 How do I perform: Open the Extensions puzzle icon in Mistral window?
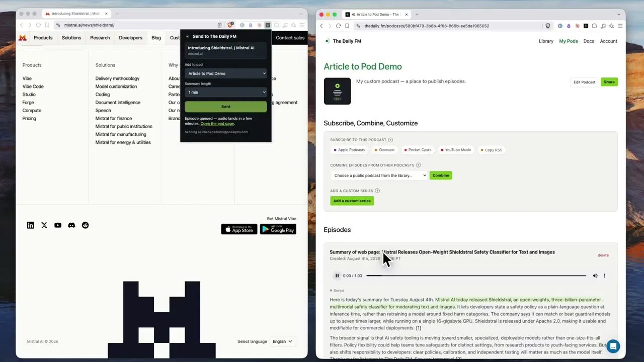[276, 25]
